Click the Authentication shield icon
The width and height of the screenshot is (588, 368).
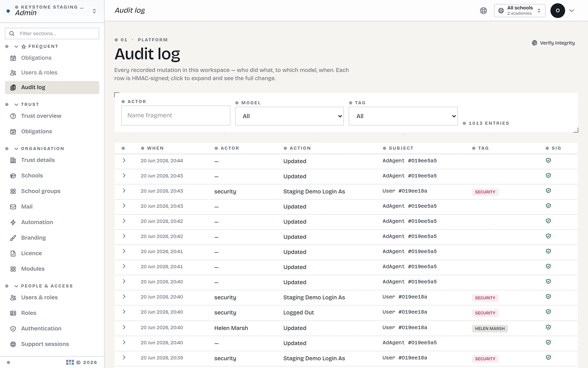pos(13,329)
